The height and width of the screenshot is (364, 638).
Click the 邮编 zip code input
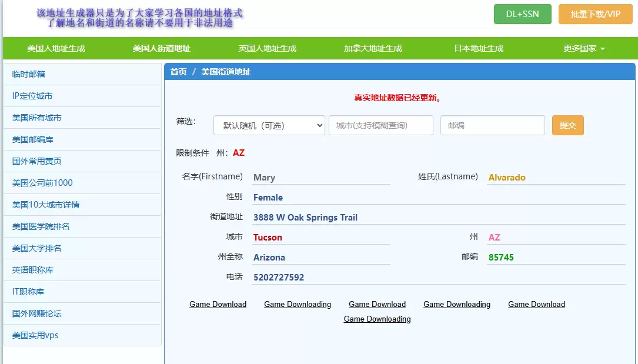pos(492,125)
